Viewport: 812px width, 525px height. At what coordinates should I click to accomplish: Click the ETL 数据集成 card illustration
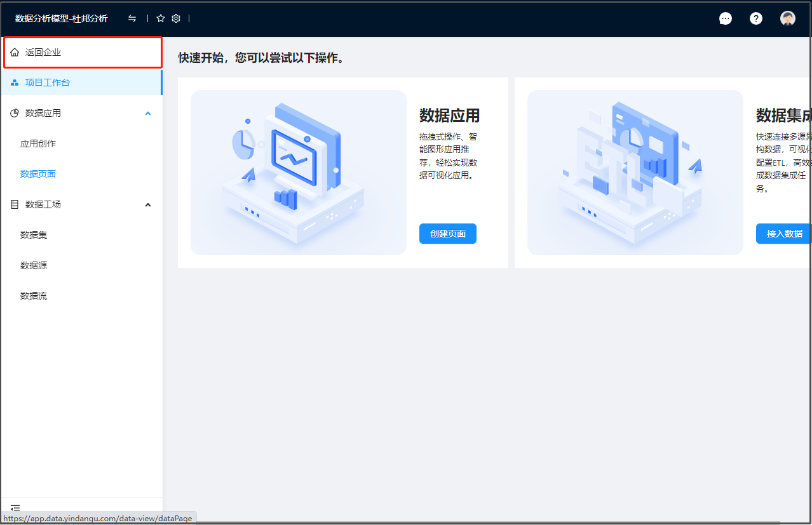[635, 173]
